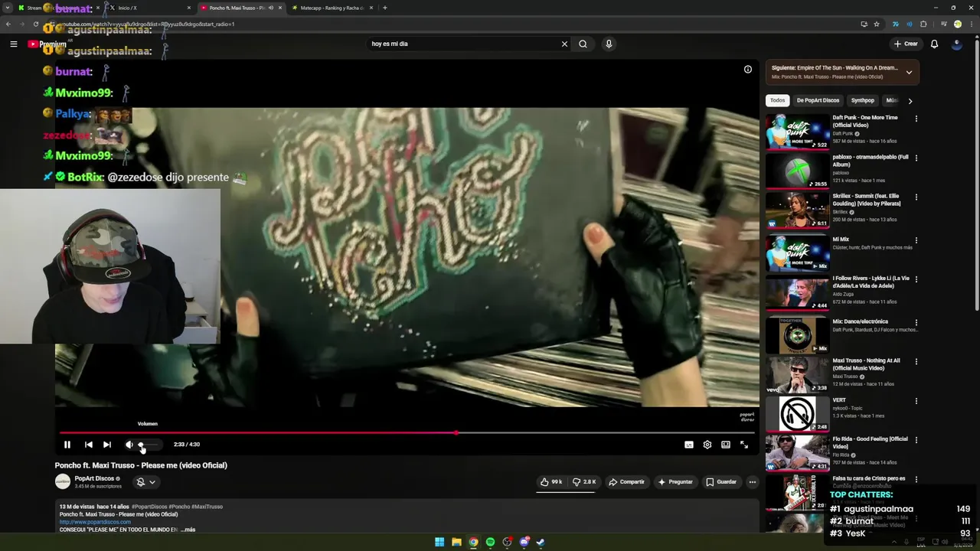Screen dimensions: 980x551
Task: Select the 'De PopArt Discos' filter chip
Action: 818,100
